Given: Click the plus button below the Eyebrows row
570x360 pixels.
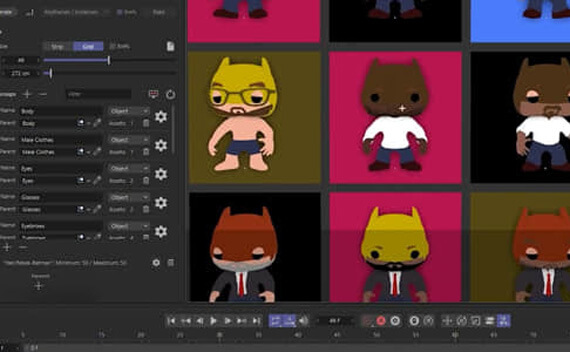Looking at the screenshot, I should (x=7, y=248).
